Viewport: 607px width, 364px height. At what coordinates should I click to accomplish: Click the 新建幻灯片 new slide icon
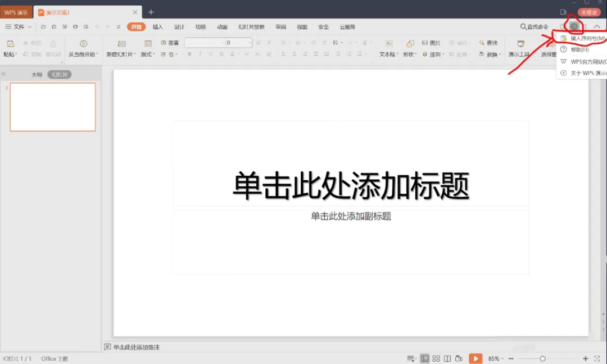point(121,44)
